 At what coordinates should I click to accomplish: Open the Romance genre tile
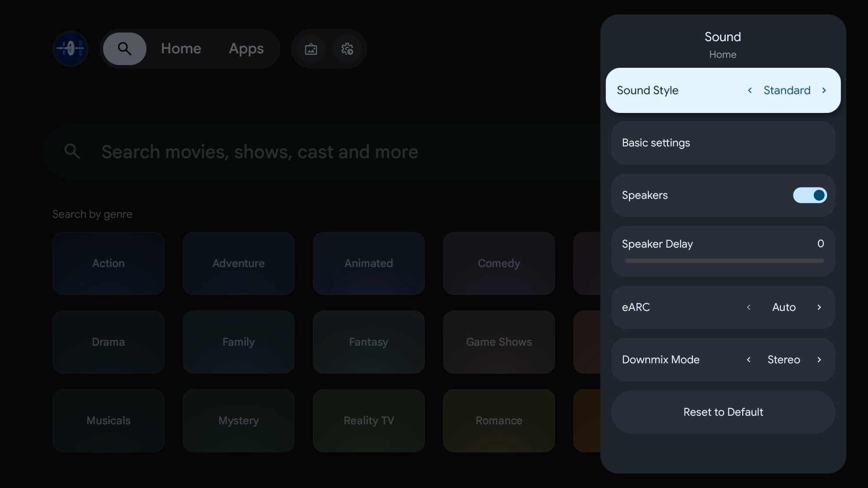[x=499, y=421]
